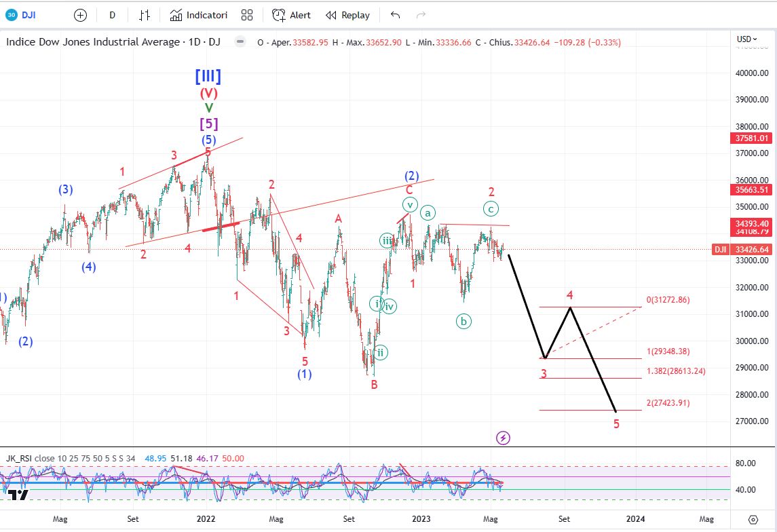Select the circled c wave label
Viewport: 777px width, 532px height.
point(491,209)
